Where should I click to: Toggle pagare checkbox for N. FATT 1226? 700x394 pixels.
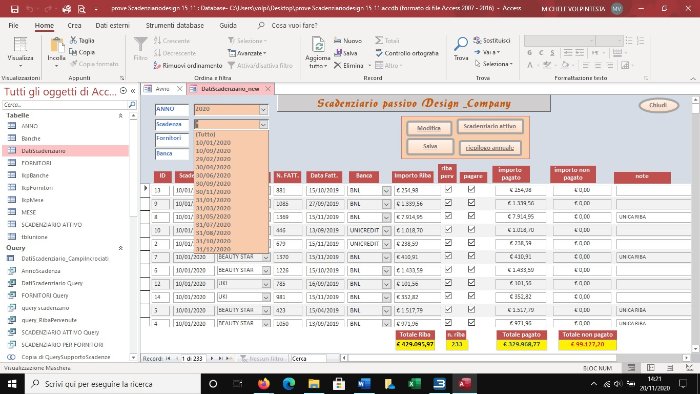471,270
